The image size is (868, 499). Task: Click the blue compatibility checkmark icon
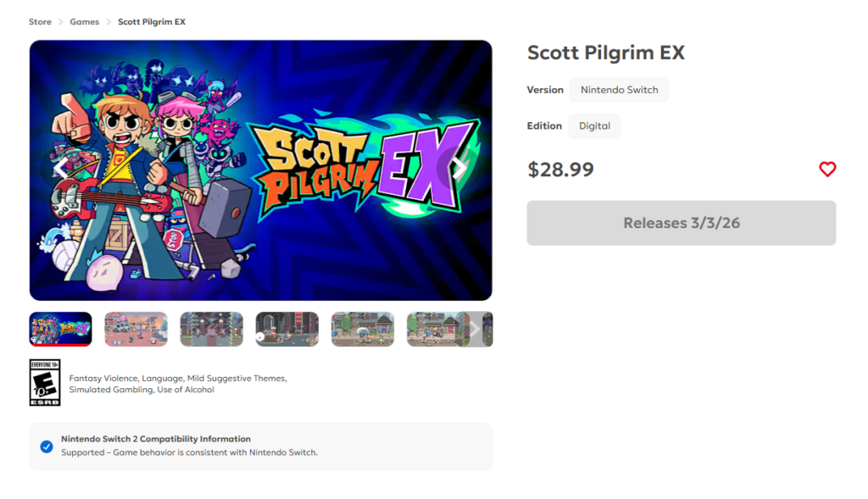[x=47, y=446]
